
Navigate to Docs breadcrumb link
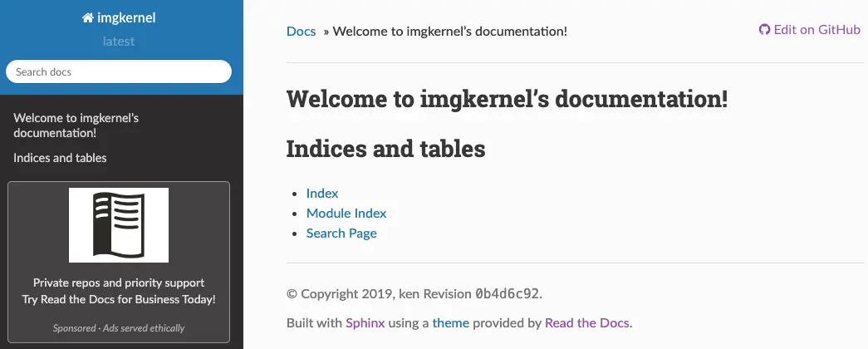pos(302,31)
